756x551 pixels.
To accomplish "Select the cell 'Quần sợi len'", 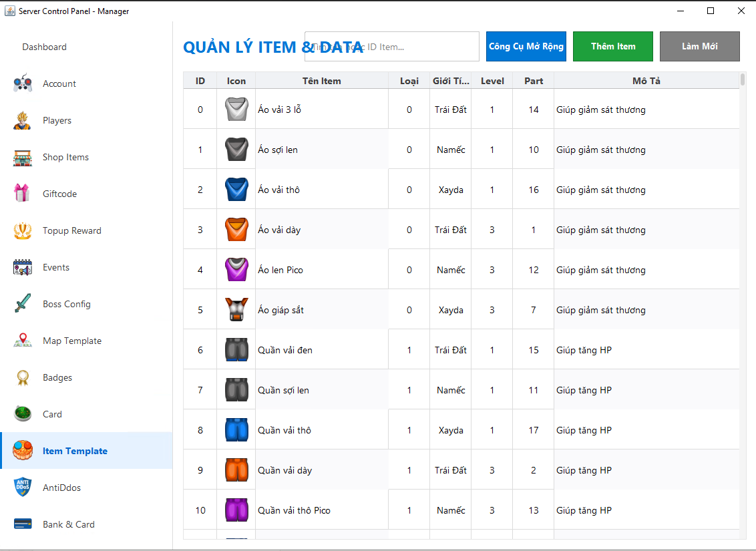I will coord(322,389).
